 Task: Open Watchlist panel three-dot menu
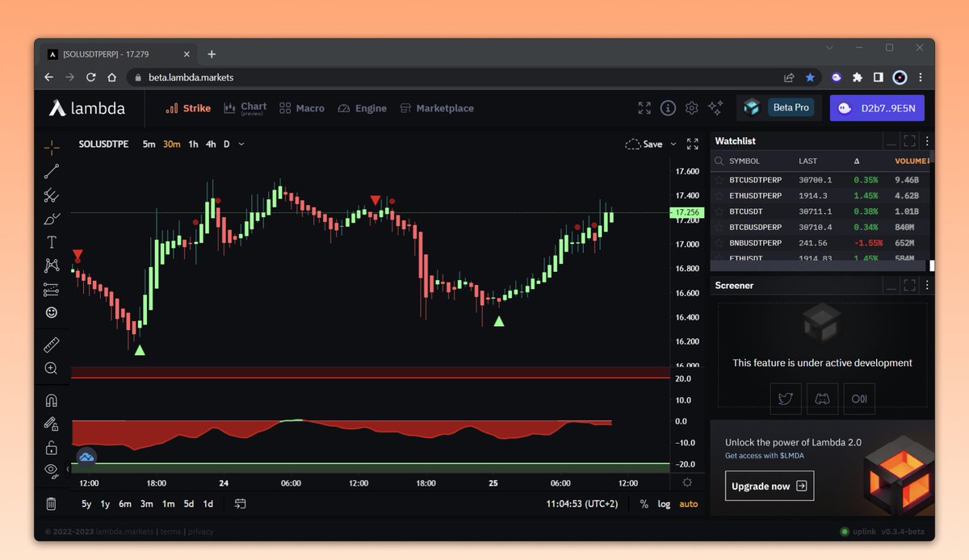tap(927, 141)
